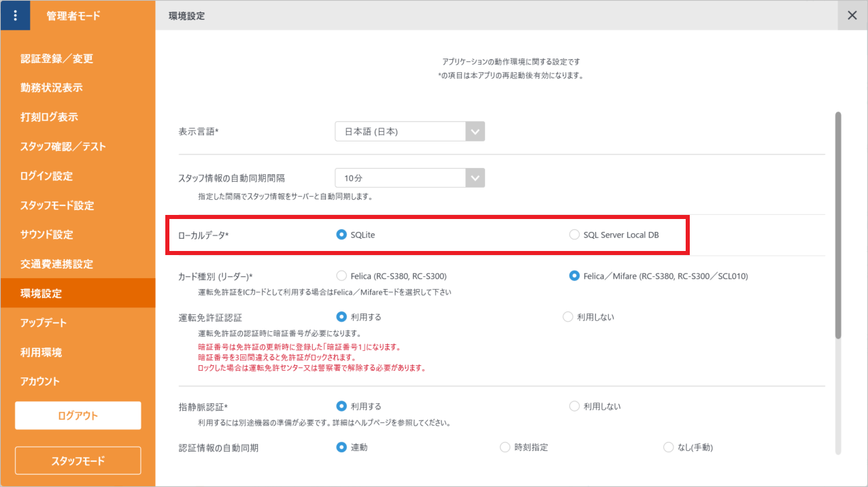This screenshot has height=487, width=868.
Task: Click the ローカルデータ* label
Action: pos(203,235)
